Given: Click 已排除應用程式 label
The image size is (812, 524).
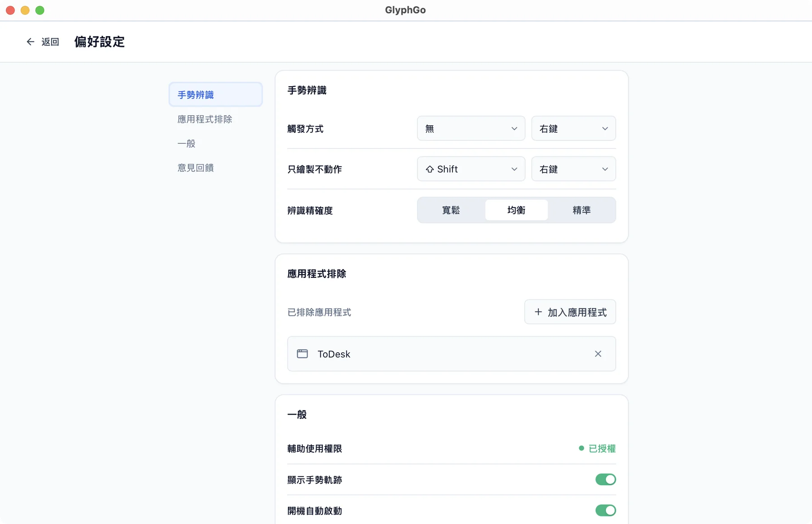Looking at the screenshot, I should 319,312.
